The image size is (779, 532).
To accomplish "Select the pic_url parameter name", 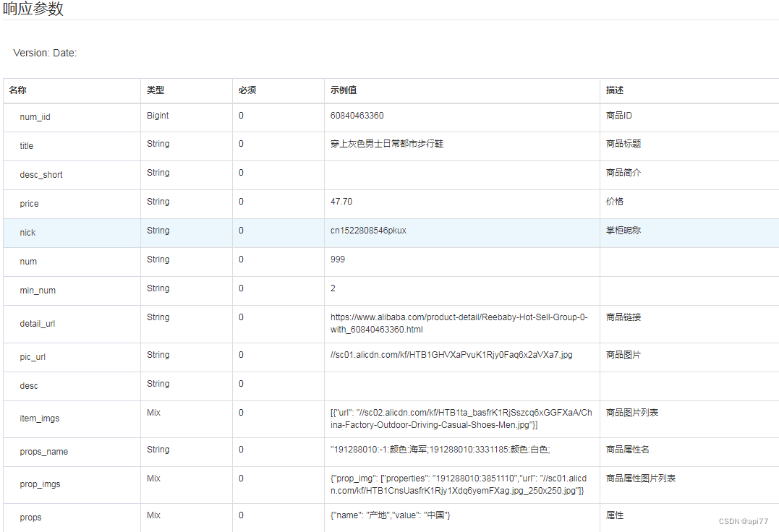I will point(33,357).
